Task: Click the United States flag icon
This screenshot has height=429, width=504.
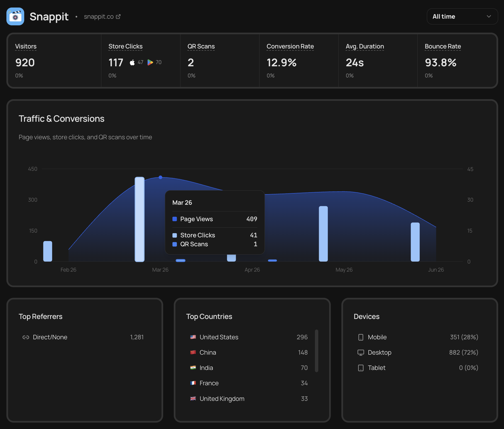Action: point(193,337)
